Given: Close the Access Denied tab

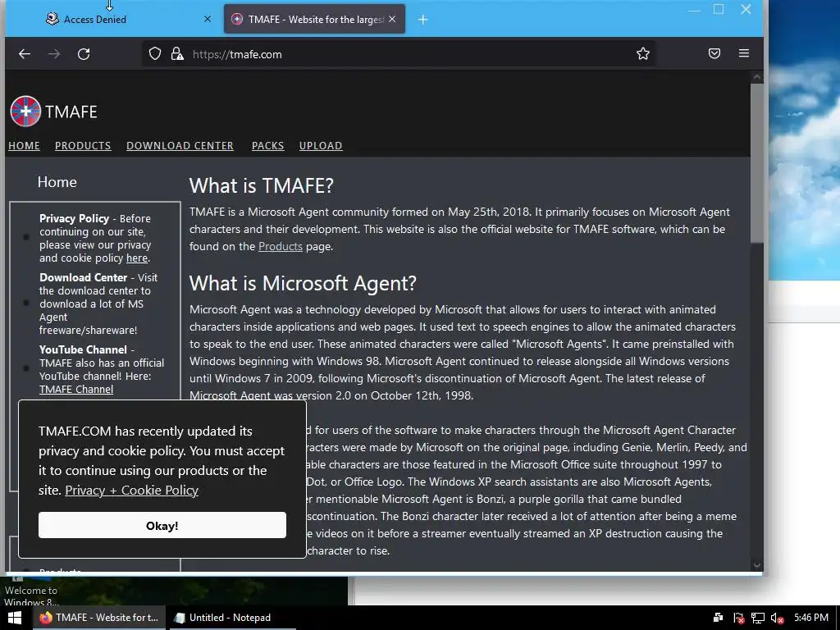Looking at the screenshot, I should pos(208,20).
